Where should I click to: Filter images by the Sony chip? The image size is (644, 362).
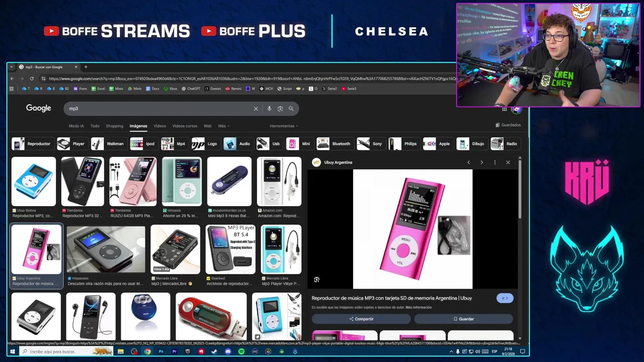pos(371,144)
